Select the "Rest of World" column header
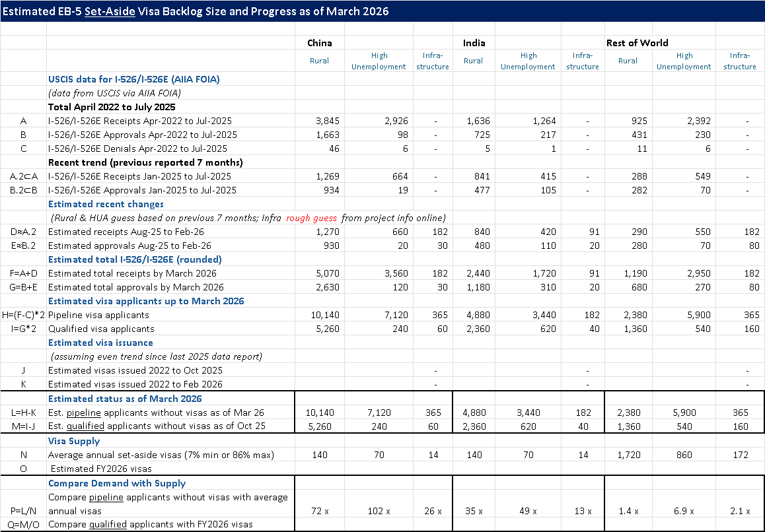This screenshot has height=532, width=765. click(x=637, y=43)
